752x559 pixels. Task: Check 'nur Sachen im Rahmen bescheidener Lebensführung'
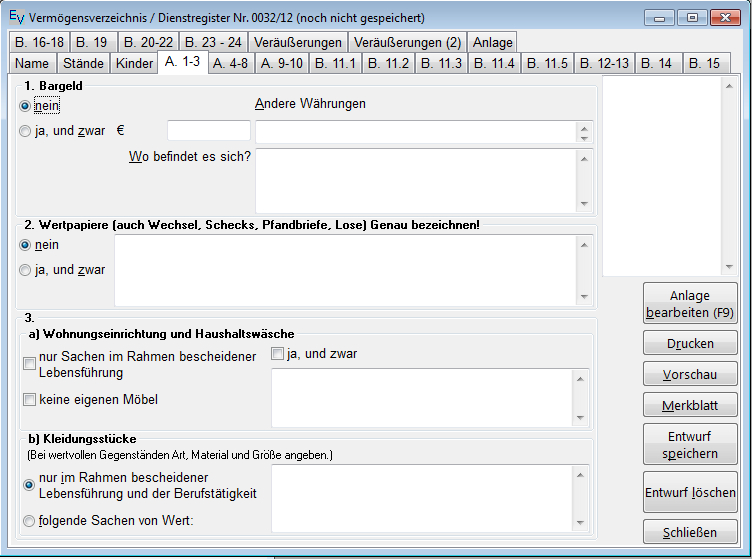[29, 365]
